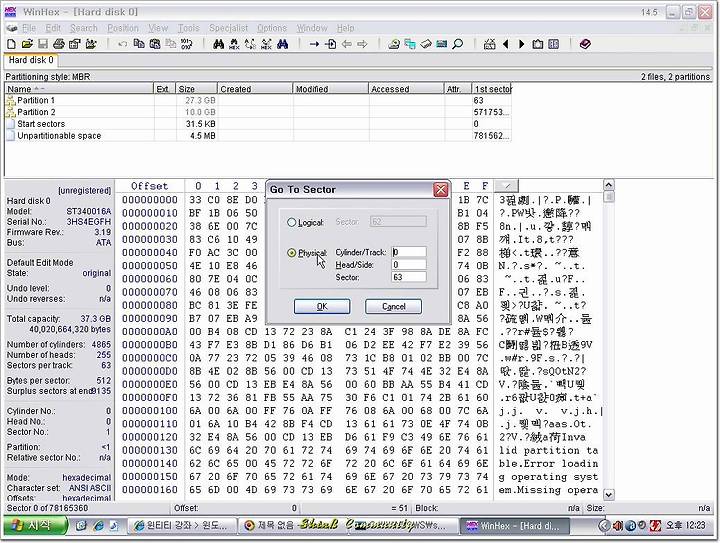The height and width of the screenshot is (543, 720).
Task: Close the Go To Sector dialog
Action: coord(440,189)
